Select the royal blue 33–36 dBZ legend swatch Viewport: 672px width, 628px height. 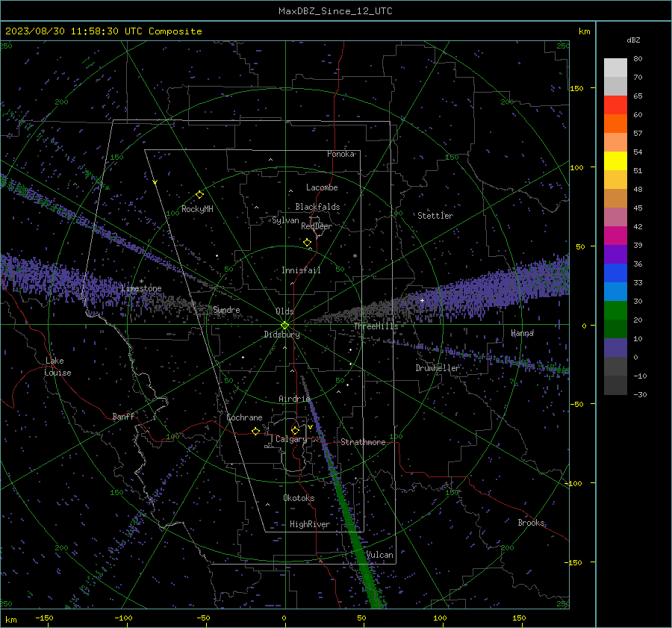pos(615,273)
